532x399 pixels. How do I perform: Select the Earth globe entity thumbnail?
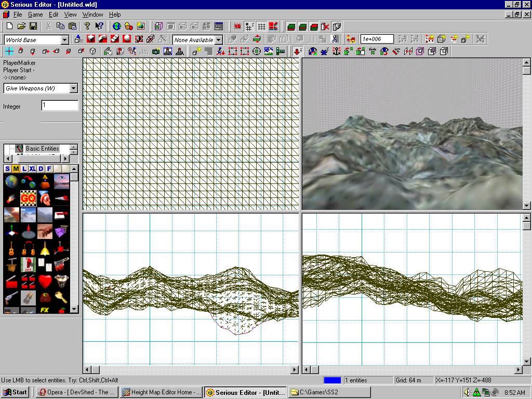click(x=11, y=181)
